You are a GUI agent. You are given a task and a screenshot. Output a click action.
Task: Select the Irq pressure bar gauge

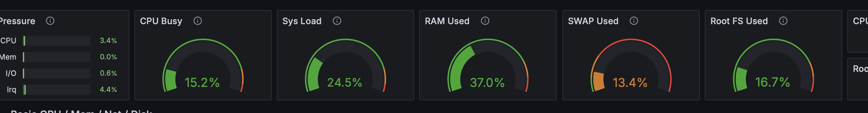[x=56, y=90]
